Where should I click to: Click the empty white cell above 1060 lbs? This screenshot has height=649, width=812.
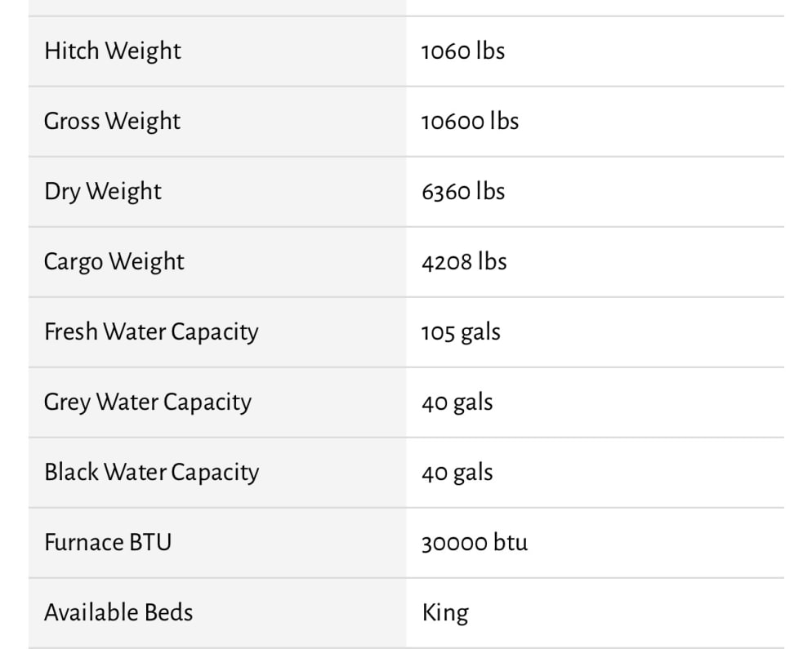(x=595, y=7)
